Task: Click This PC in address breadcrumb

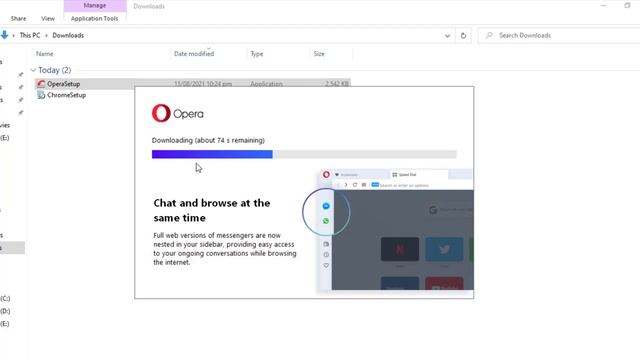Action: 30,36
